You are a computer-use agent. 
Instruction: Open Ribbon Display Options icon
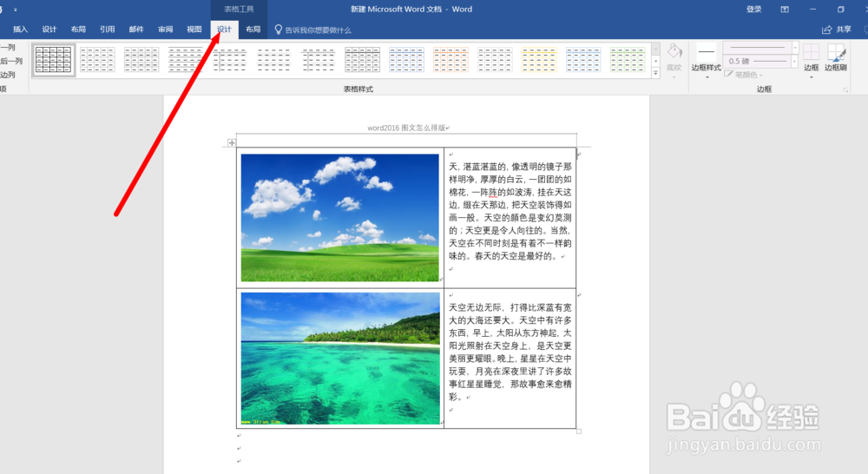point(785,10)
